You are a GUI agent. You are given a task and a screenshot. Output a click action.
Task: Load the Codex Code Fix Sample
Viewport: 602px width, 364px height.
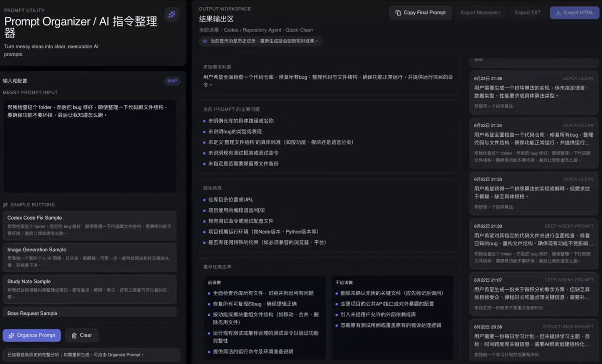[x=89, y=226]
